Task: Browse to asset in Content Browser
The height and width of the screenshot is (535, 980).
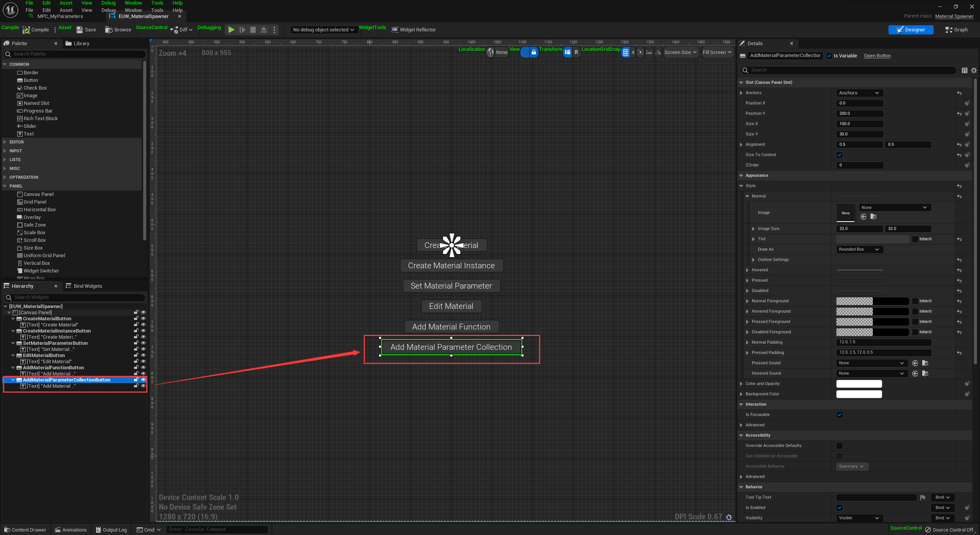Action: (x=118, y=30)
